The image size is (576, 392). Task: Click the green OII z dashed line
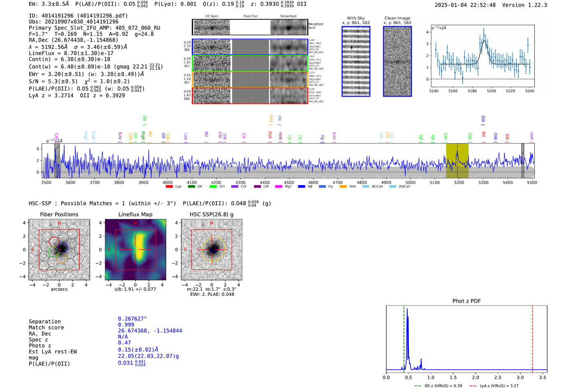pyautogui.click(x=404, y=337)
